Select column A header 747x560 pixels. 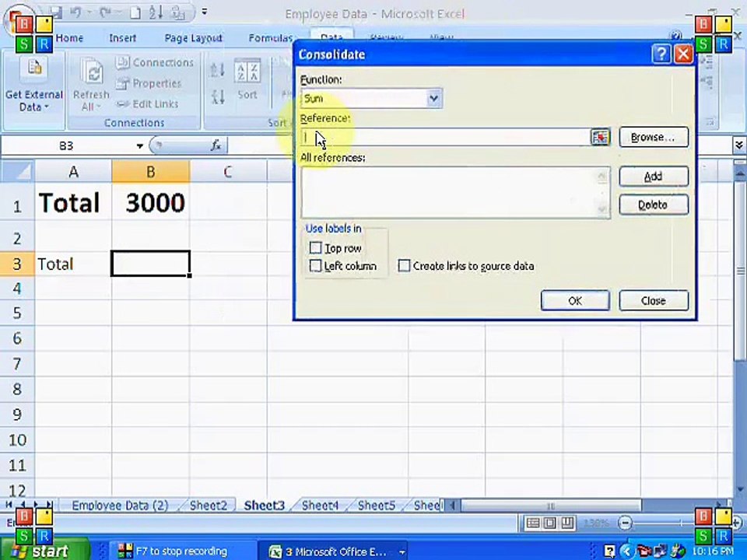[73, 171]
